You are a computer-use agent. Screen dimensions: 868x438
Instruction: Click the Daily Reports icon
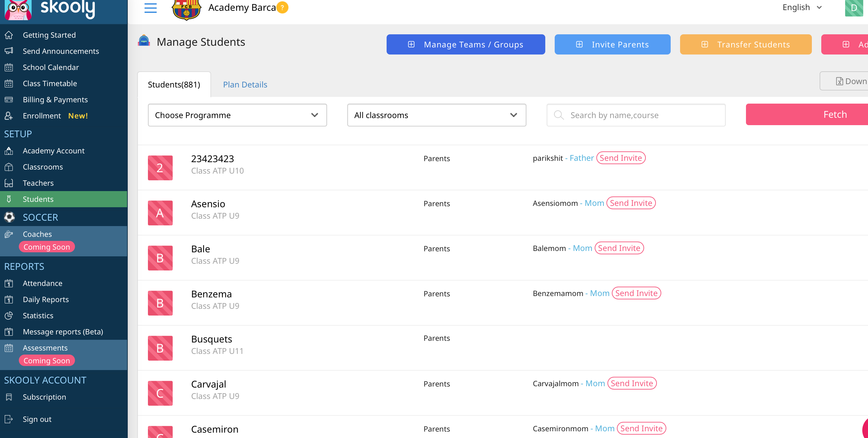[x=9, y=299]
